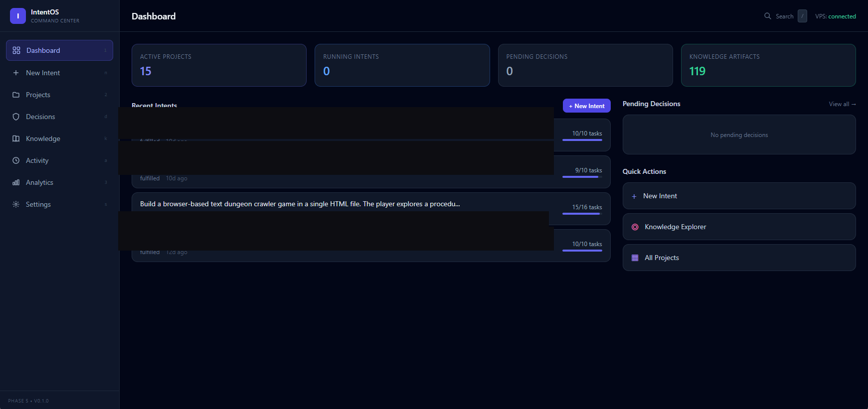Click the 10/10 tasks progress bar of first intent
Screen dimensions: 868x409
coord(582,140)
